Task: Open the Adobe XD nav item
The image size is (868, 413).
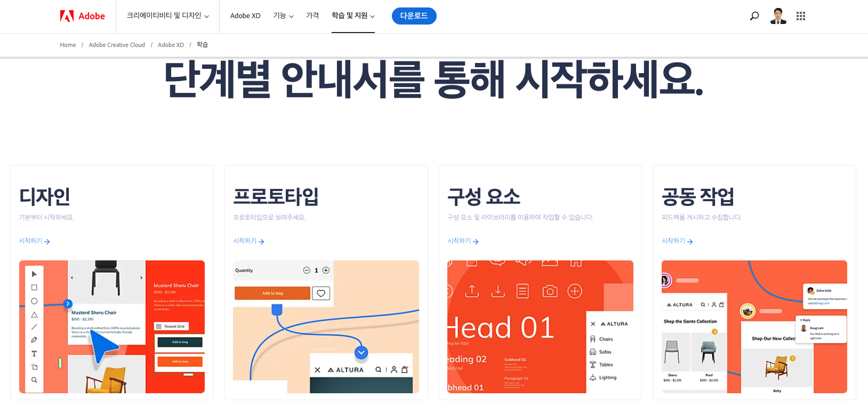Action: [x=245, y=16]
